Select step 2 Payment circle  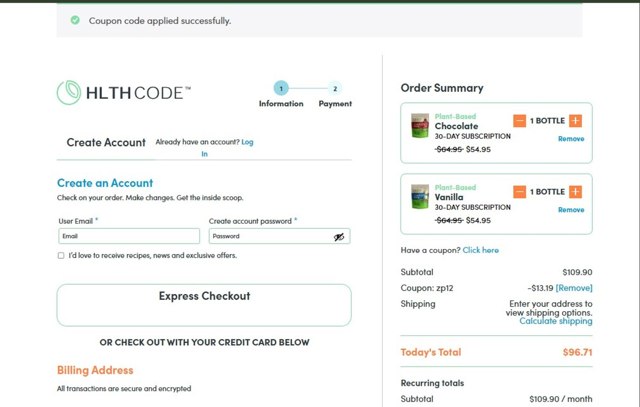[x=335, y=88]
